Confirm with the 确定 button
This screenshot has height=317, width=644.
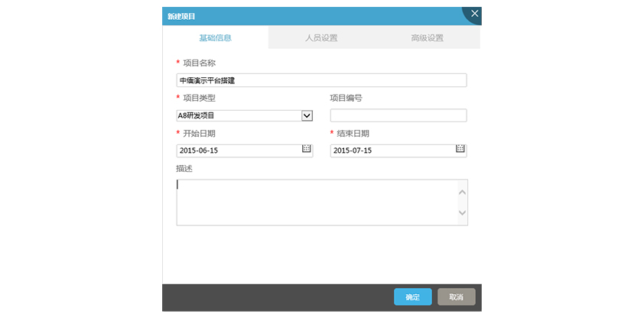[413, 297]
